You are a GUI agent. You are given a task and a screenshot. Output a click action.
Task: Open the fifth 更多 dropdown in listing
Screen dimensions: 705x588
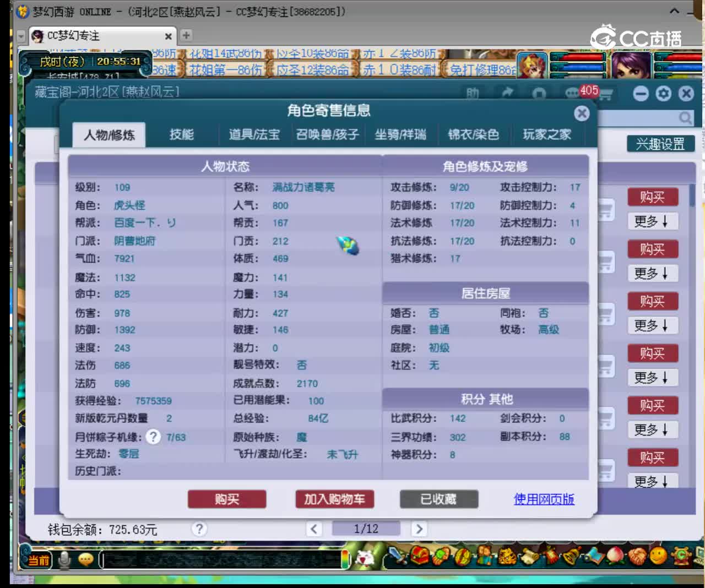point(652,429)
